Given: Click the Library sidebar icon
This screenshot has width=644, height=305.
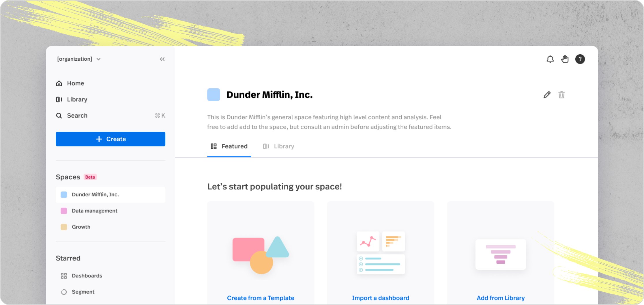Looking at the screenshot, I should click(x=59, y=100).
